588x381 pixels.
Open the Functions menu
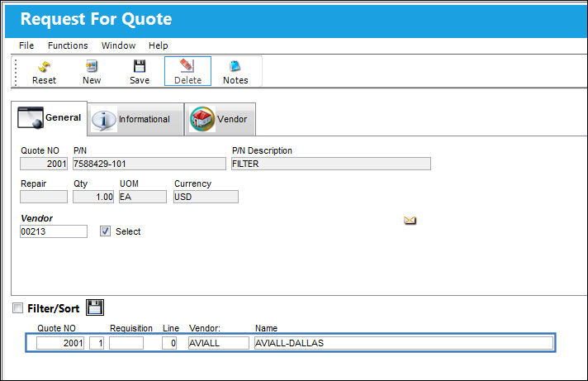point(68,45)
